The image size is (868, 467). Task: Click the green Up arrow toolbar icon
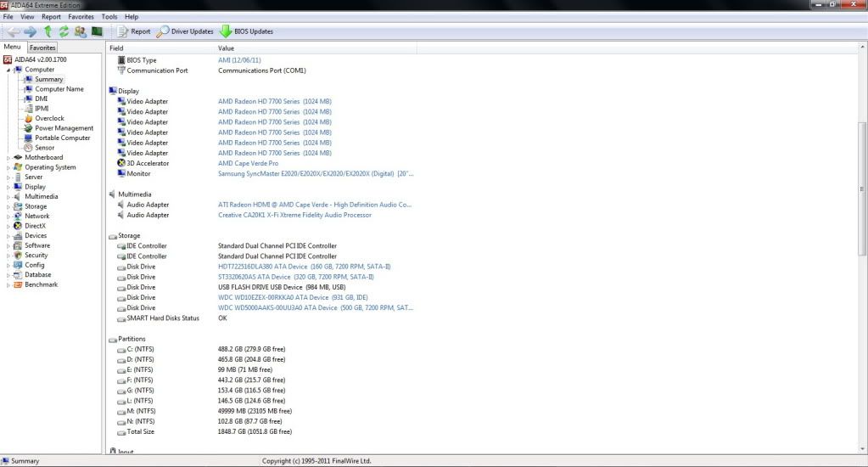click(x=48, y=31)
